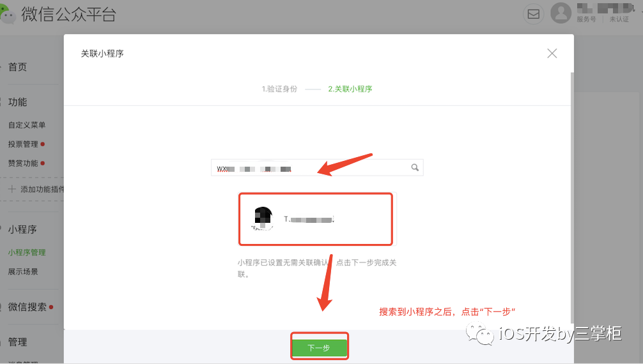
Task: Click the 服务号 label in the header
Action: [x=586, y=19]
